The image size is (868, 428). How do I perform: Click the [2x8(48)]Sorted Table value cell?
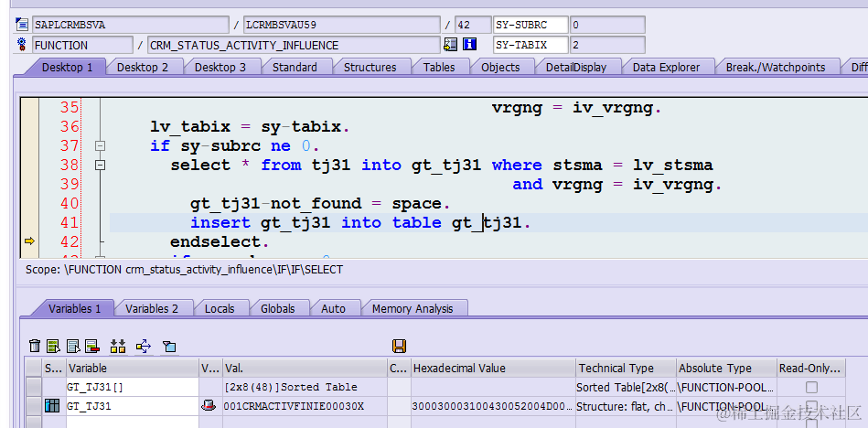point(305,387)
